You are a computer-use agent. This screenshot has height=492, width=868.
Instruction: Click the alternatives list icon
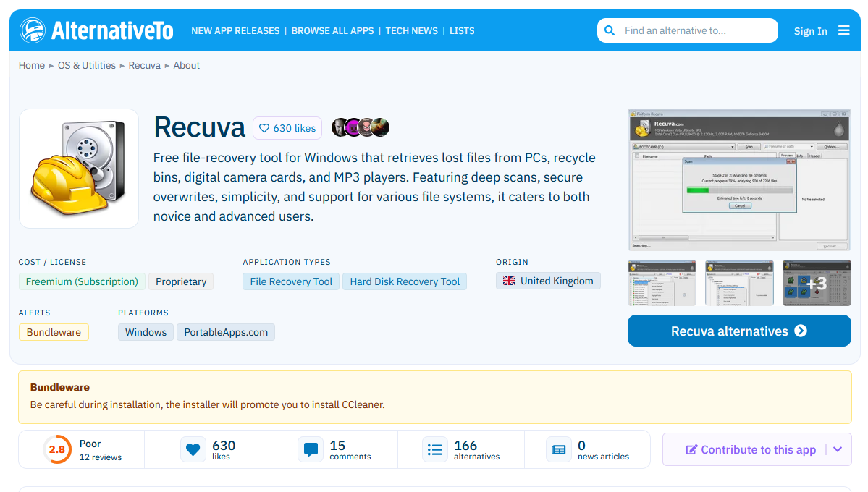pyautogui.click(x=435, y=449)
